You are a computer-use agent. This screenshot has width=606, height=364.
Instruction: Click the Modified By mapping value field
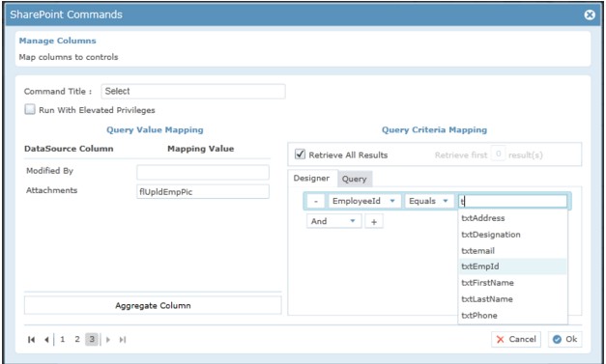point(203,172)
